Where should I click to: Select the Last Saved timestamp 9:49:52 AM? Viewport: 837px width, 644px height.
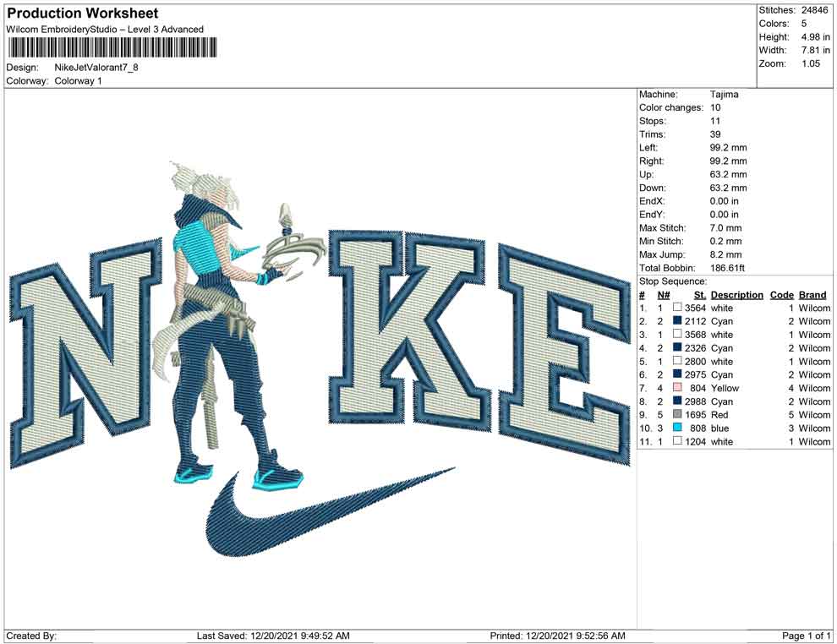pos(325,636)
